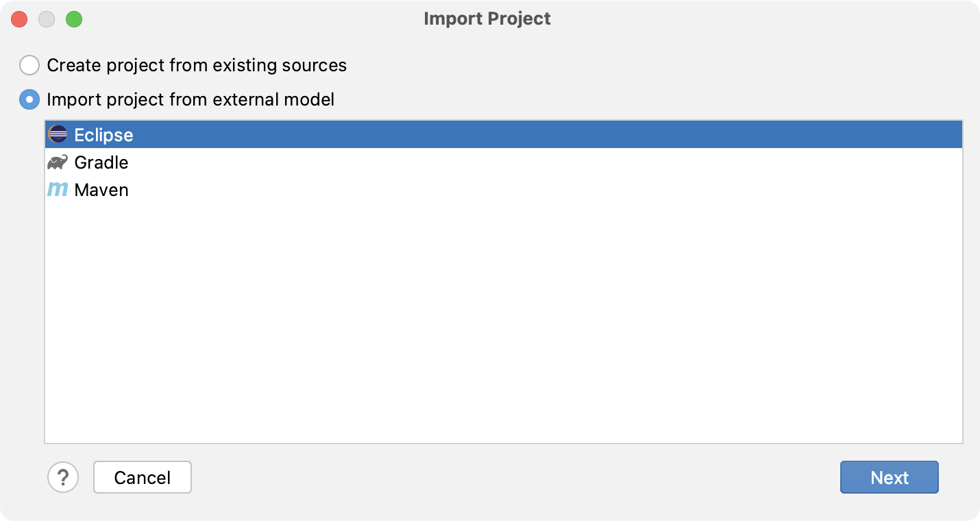Choose Gradle in the model list
This screenshot has width=980, height=521.
click(504, 162)
